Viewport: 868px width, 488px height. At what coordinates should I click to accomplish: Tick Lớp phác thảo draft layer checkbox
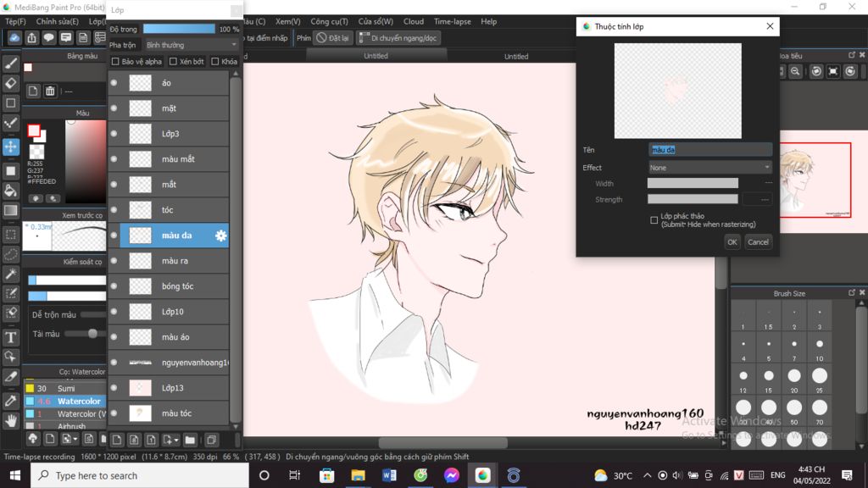(654, 220)
